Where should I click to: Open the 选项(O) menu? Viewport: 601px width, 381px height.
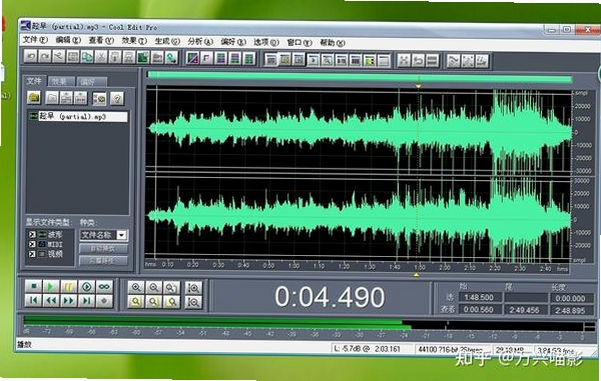point(266,43)
